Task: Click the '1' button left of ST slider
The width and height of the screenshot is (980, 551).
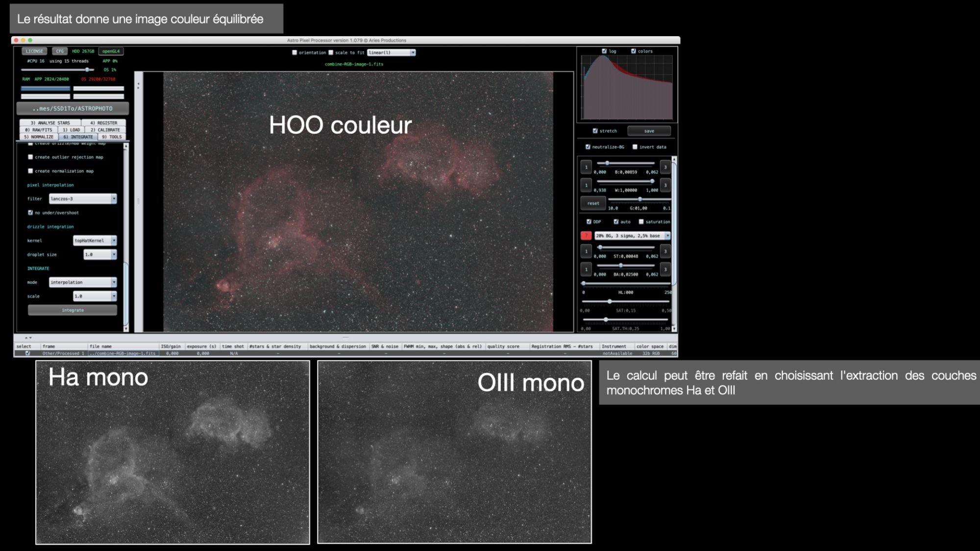Action: [586, 251]
